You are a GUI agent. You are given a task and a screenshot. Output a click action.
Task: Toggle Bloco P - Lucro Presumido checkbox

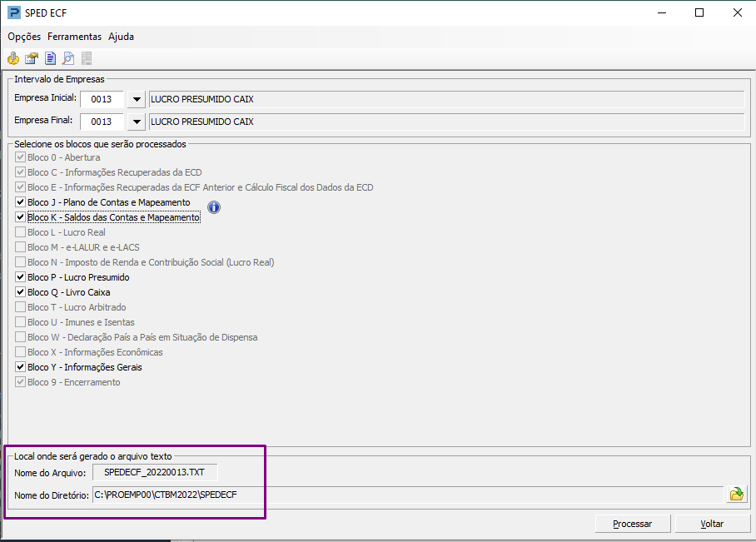click(20, 276)
